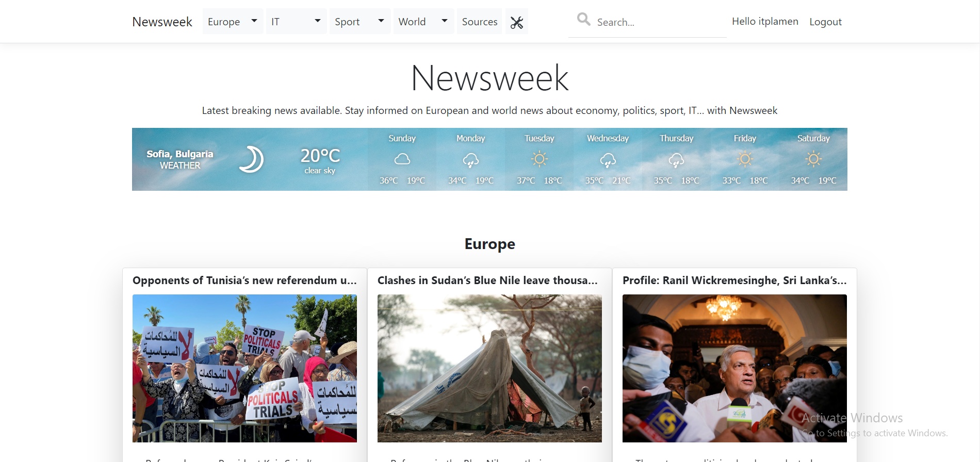Expand the World dropdown menu

(424, 21)
